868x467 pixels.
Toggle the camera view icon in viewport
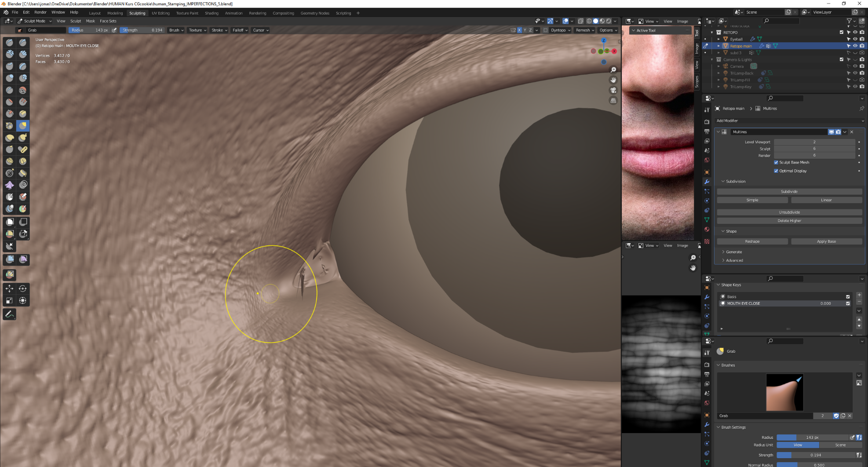point(613,90)
